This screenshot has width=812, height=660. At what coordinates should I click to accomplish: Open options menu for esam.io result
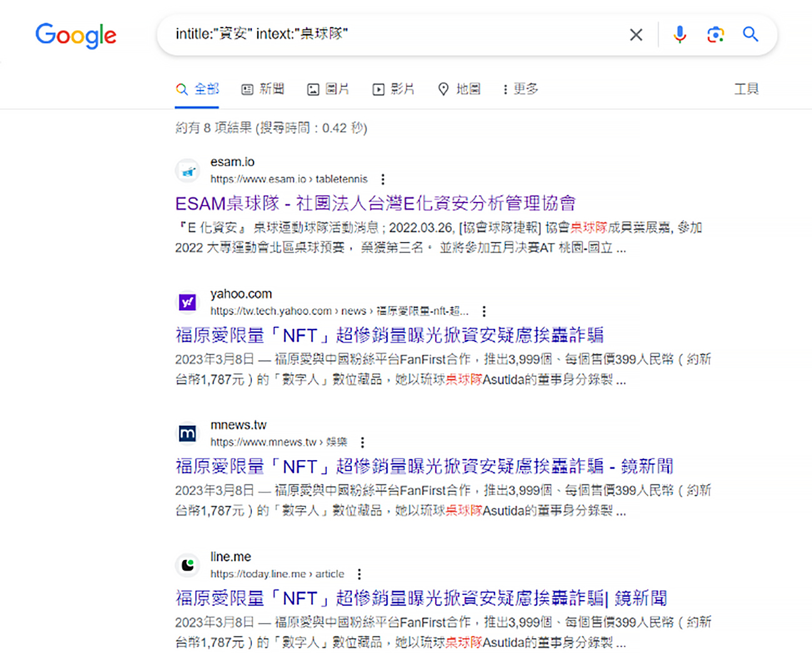point(383,179)
